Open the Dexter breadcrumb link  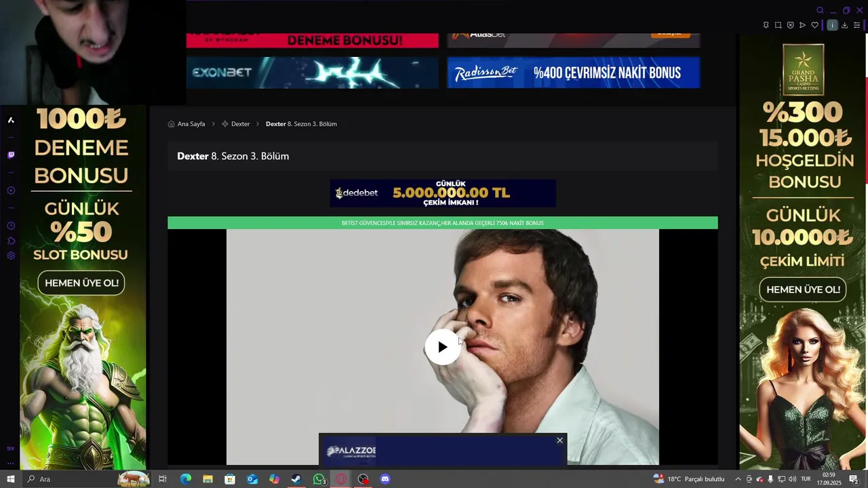[x=240, y=124]
